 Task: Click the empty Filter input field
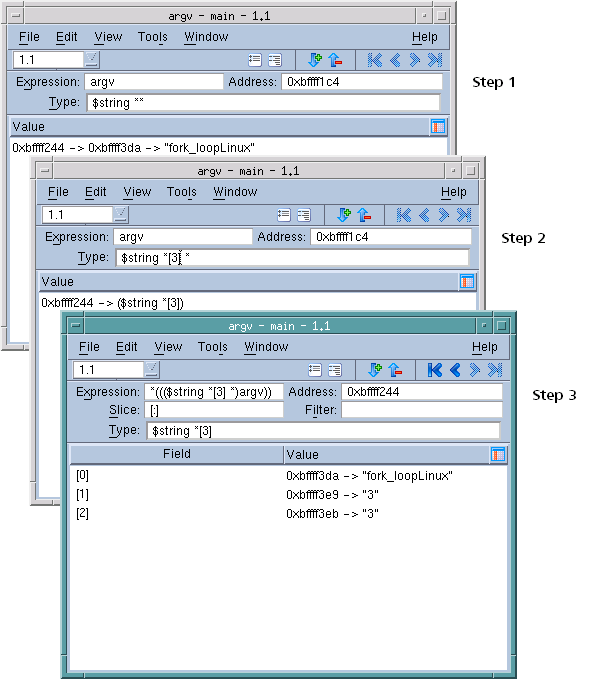(421, 410)
